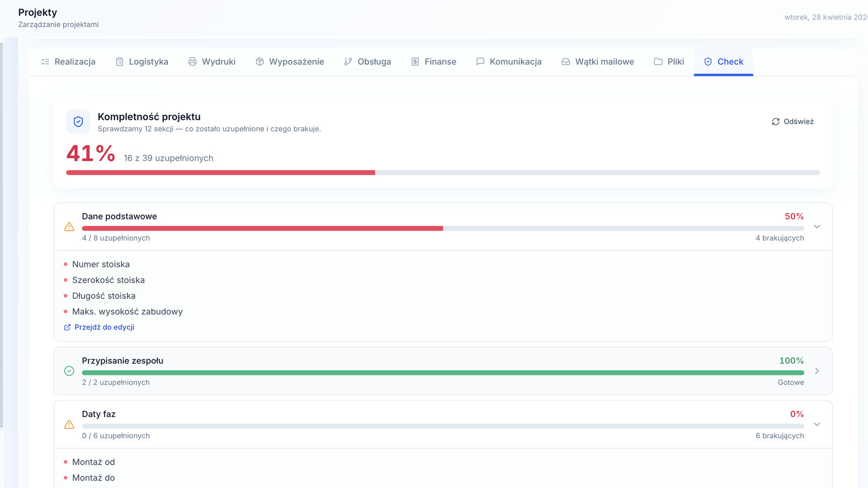Select Maks. wysokość zabudowy item
This screenshot has width=868, height=488.
click(x=127, y=311)
